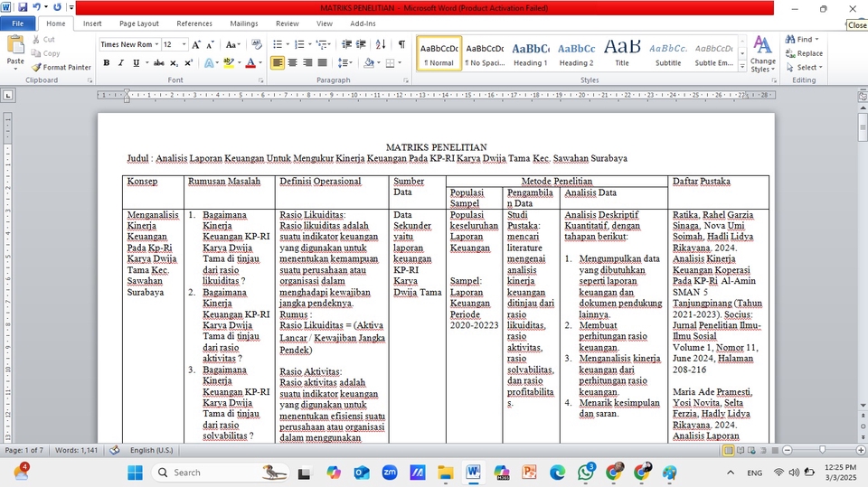Viewport: 868px width, 487px height.
Task: Expand the Styles gallery More arrow
Action: click(x=742, y=66)
